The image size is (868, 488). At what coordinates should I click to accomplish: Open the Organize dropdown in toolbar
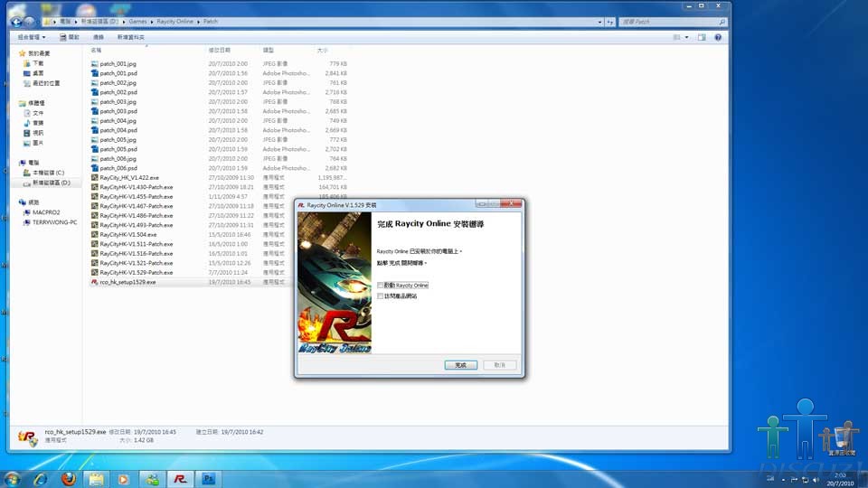(x=31, y=37)
